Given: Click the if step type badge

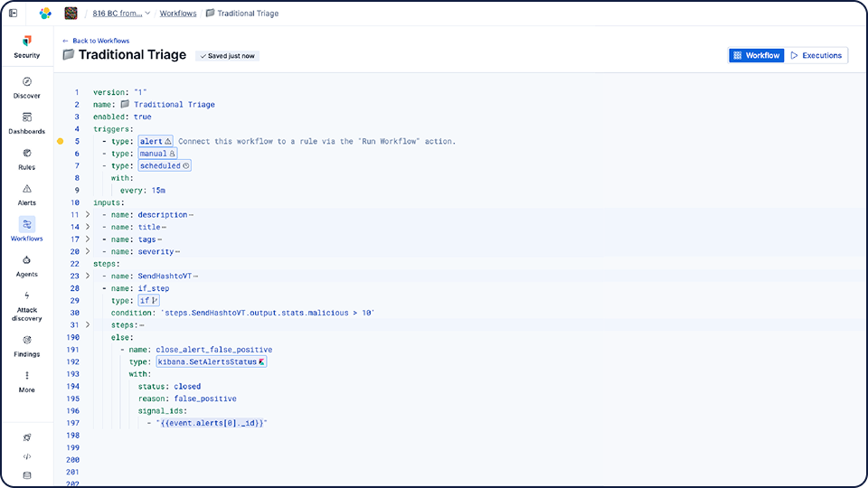Looking at the screenshot, I should 148,300.
